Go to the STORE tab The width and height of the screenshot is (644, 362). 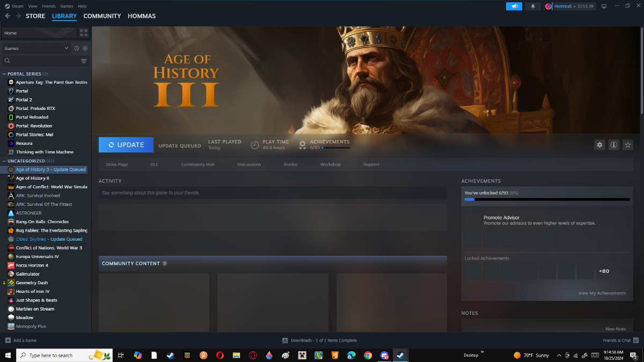(x=35, y=16)
